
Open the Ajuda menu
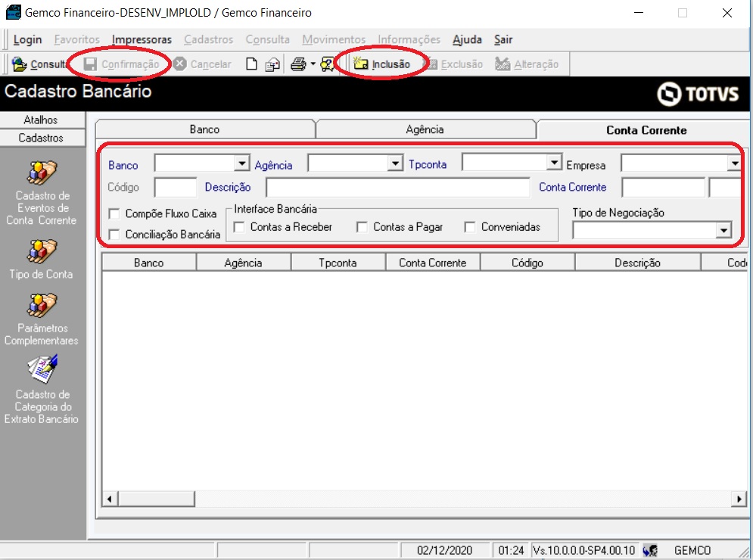467,39
